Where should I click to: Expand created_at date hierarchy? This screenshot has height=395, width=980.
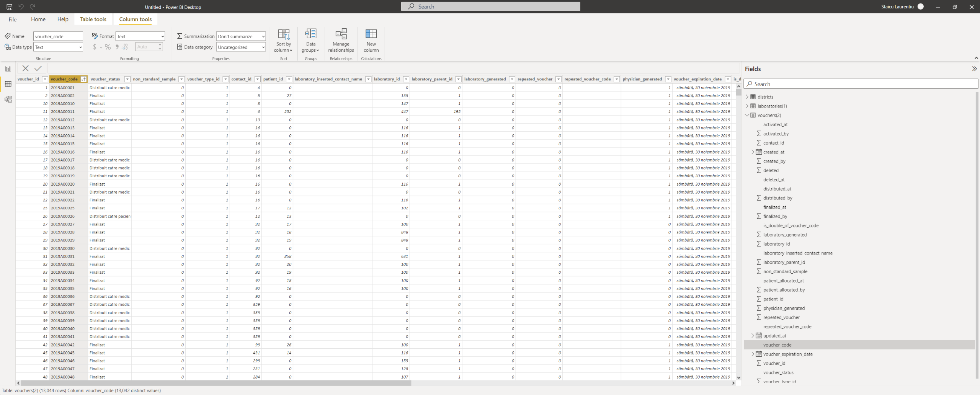click(x=753, y=152)
